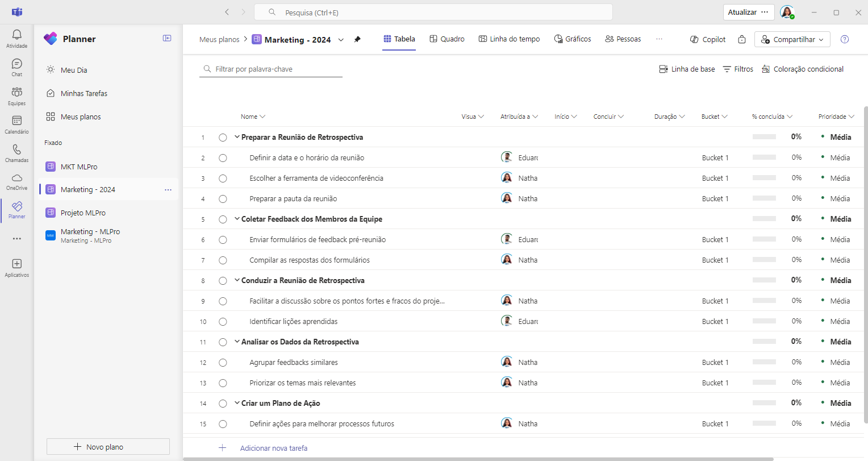The height and width of the screenshot is (461, 868).
Task: Mark Preparar a pauta da reunião complete
Action: pyautogui.click(x=223, y=199)
